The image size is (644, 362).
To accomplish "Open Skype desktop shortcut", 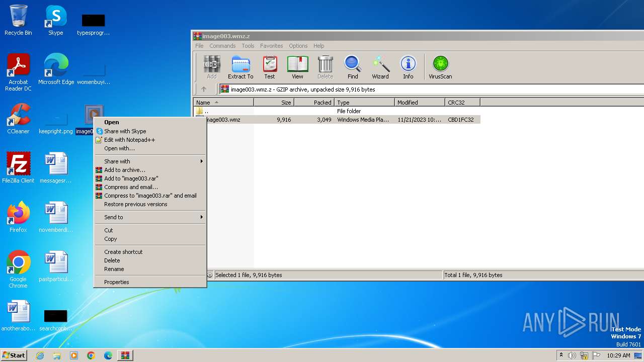I will tap(56, 20).
